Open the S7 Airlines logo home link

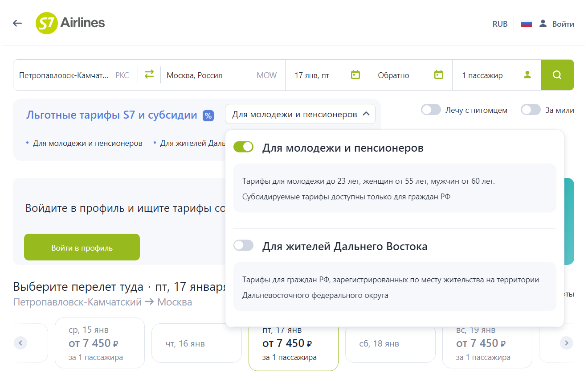(x=70, y=23)
